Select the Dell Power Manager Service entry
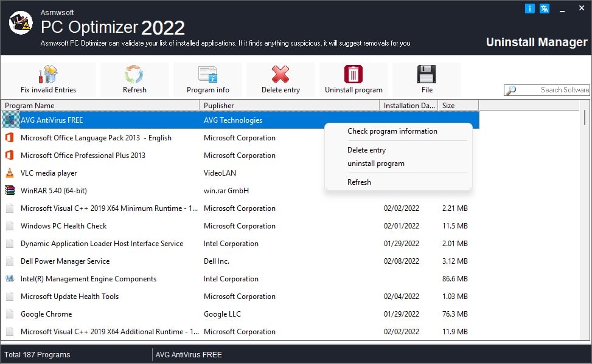 click(x=65, y=261)
